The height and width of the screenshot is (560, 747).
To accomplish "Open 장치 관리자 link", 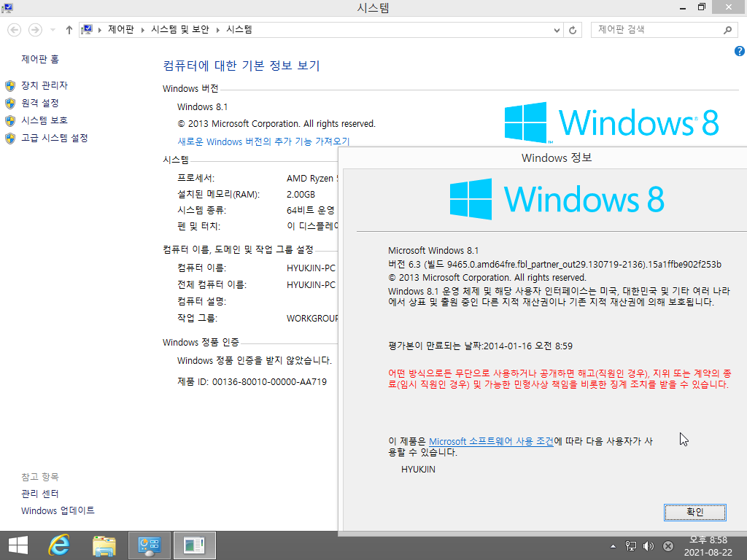I will point(44,85).
